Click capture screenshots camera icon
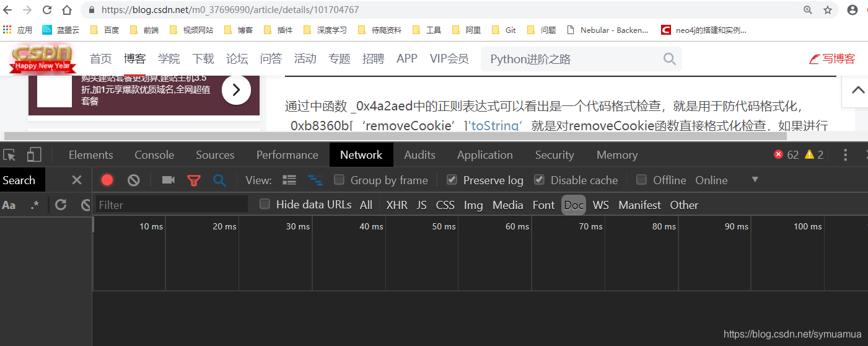This screenshot has width=868, height=346. click(x=168, y=180)
